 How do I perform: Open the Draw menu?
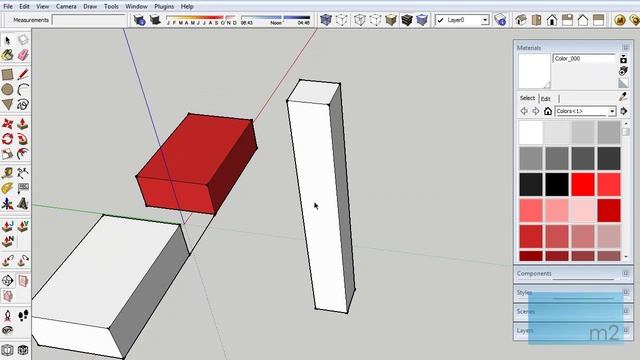(90, 7)
